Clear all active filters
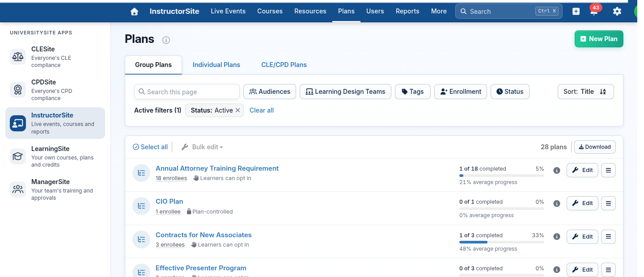This screenshot has height=277, width=644. pyautogui.click(x=262, y=110)
